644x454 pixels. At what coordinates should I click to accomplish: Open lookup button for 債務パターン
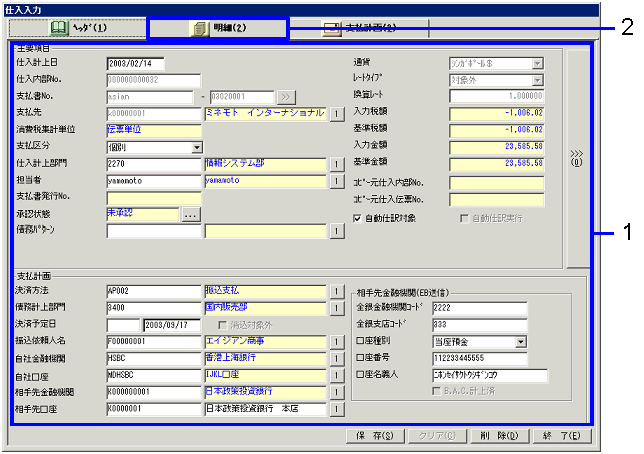337,231
